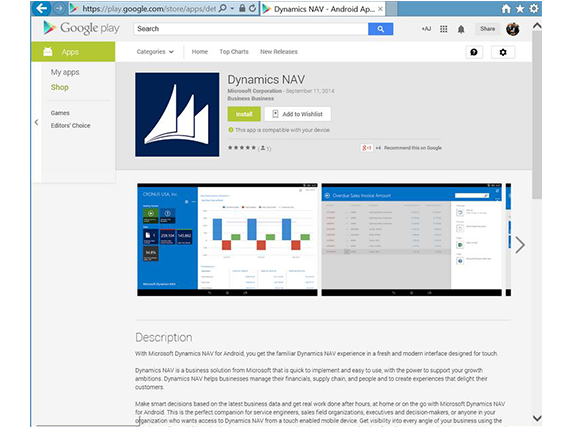The image size is (574, 427).
Task: Click the page scrollbar down arrow
Action: [x=537, y=418]
